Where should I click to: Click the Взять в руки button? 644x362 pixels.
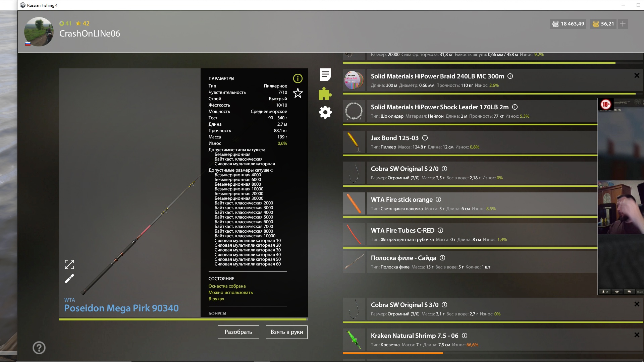286,332
